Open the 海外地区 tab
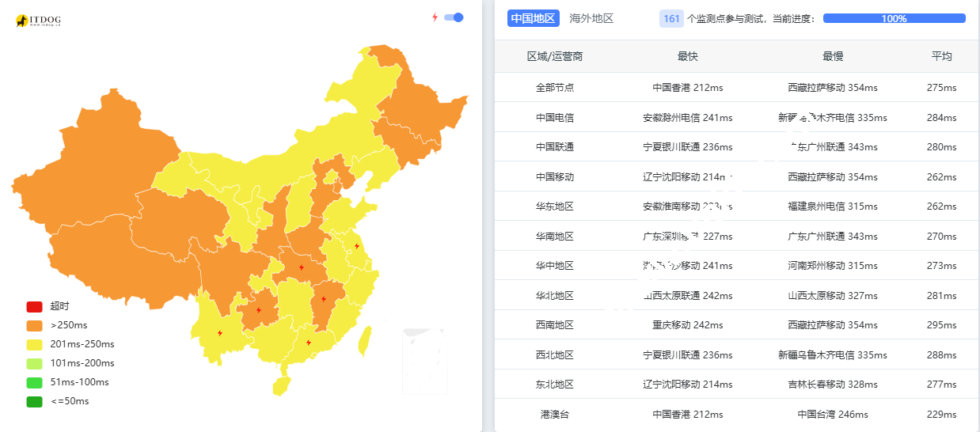Screen dimensions: 980x432 coord(591,18)
